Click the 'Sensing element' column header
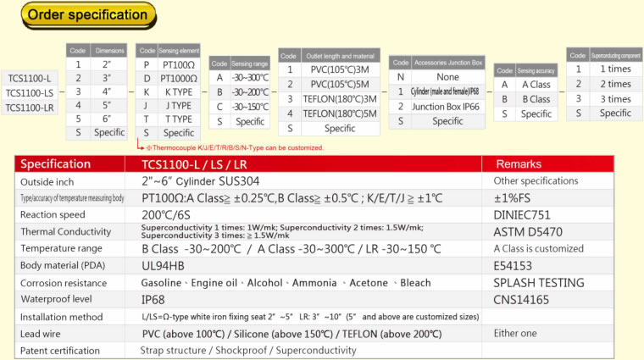Image resolution: width=644 pixels, height=360 pixels. tap(179, 51)
